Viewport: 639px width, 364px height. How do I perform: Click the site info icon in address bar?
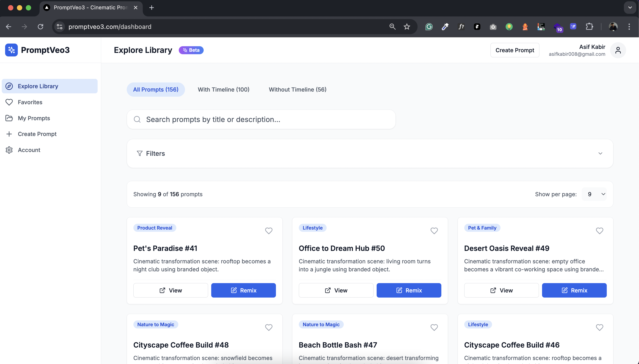tap(60, 26)
